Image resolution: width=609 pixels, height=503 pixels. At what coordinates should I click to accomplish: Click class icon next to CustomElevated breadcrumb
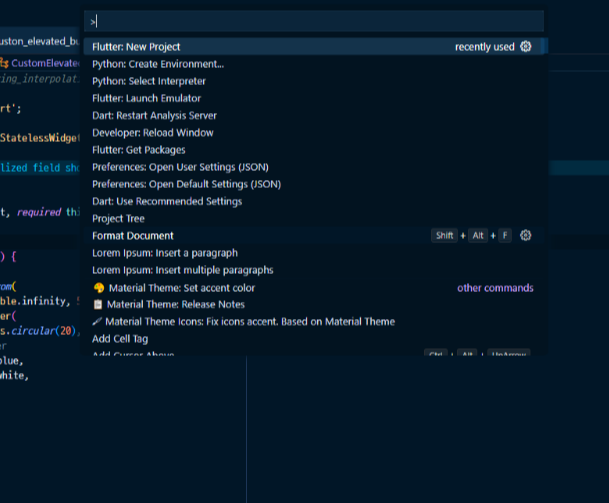pos(4,63)
